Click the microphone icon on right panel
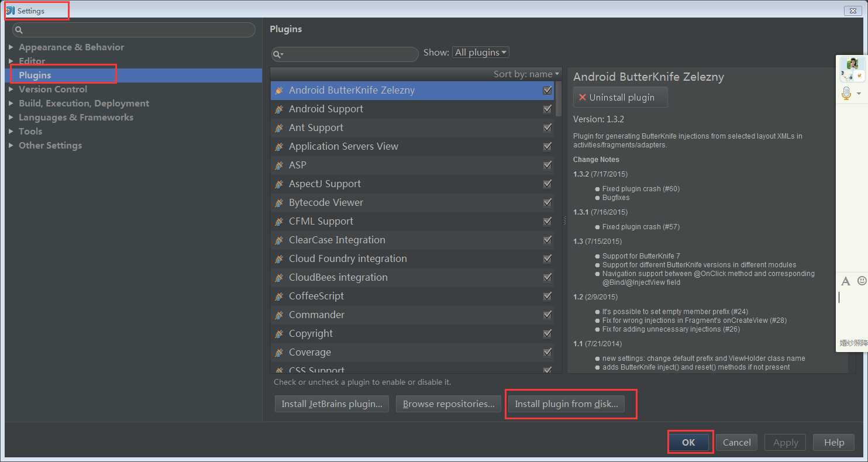The width and height of the screenshot is (868, 462). click(846, 94)
